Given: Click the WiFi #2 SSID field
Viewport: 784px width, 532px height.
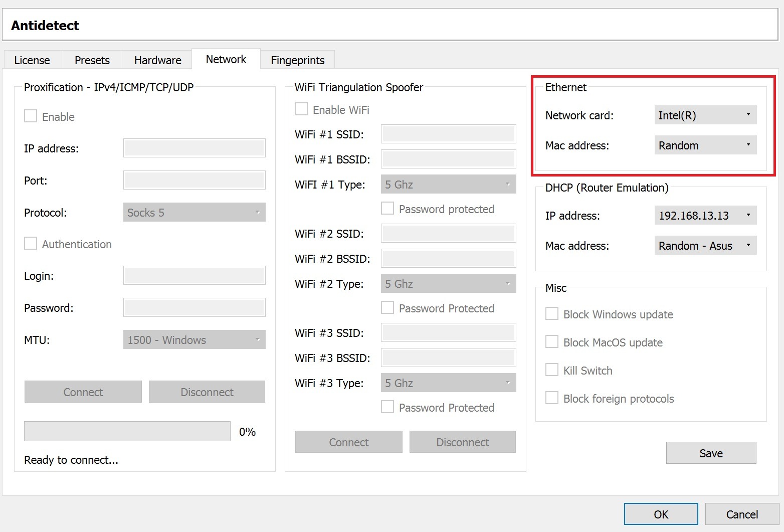Looking at the screenshot, I should point(449,233).
